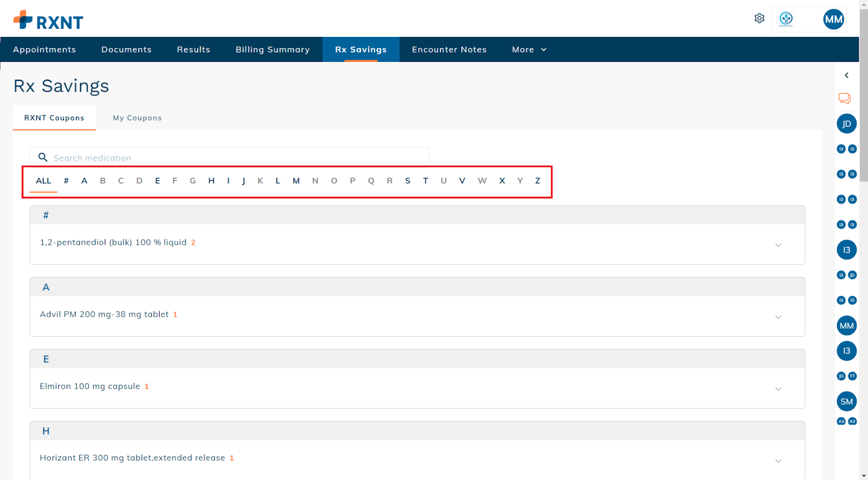Select large I3 avatar directly below MM avatar
Viewport: 868px width, 480px height.
847,351
